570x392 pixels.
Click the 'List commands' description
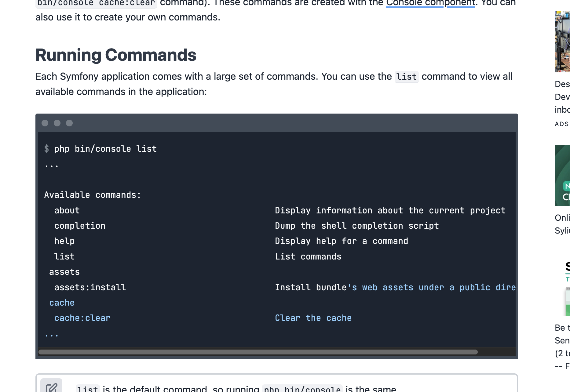(308, 256)
